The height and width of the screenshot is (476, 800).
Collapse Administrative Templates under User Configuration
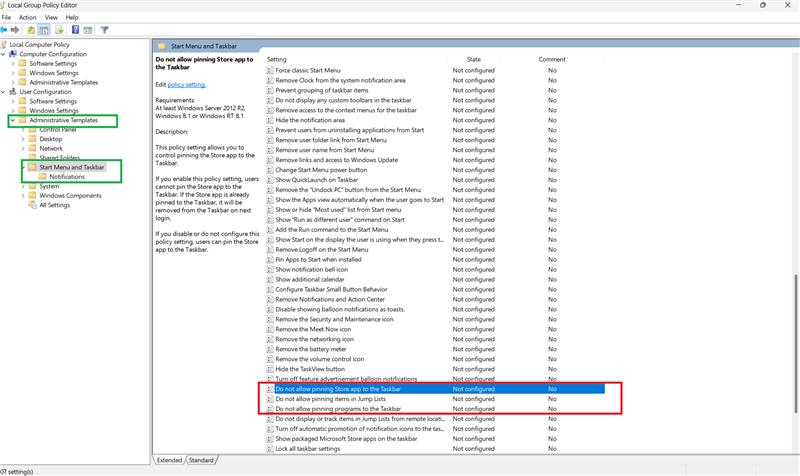(x=13, y=120)
